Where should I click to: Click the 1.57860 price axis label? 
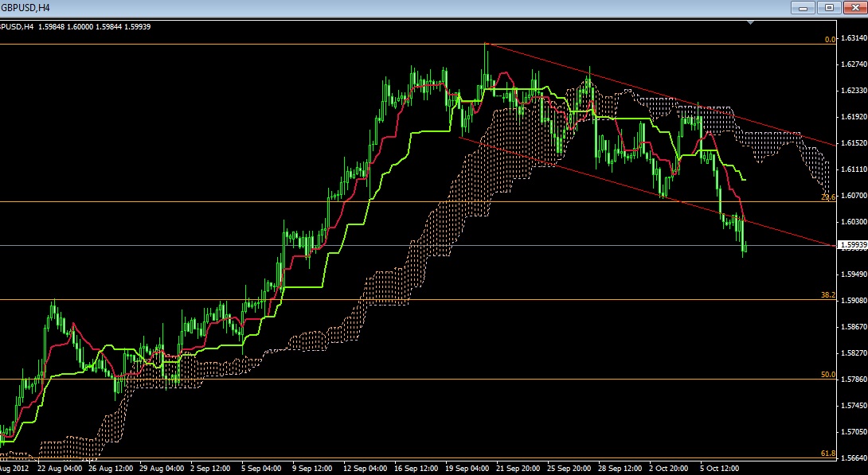pyautogui.click(x=853, y=380)
